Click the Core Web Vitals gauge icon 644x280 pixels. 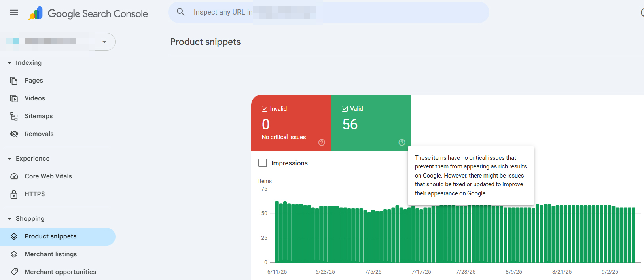pos(14,176)
